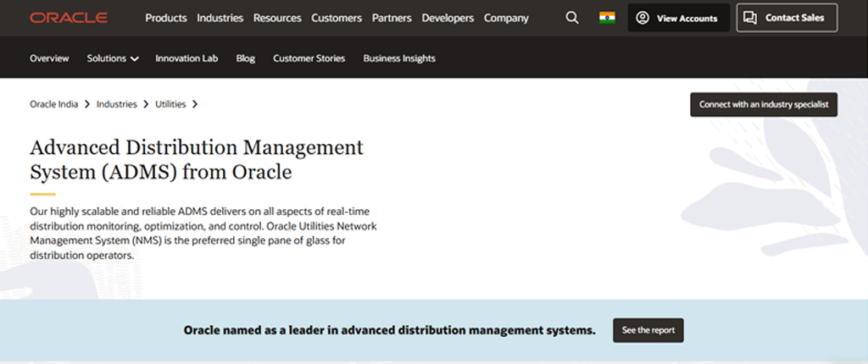Select Developers in top navigation
The height and width of the screenshot is (364, 868).
coord(448,18)
